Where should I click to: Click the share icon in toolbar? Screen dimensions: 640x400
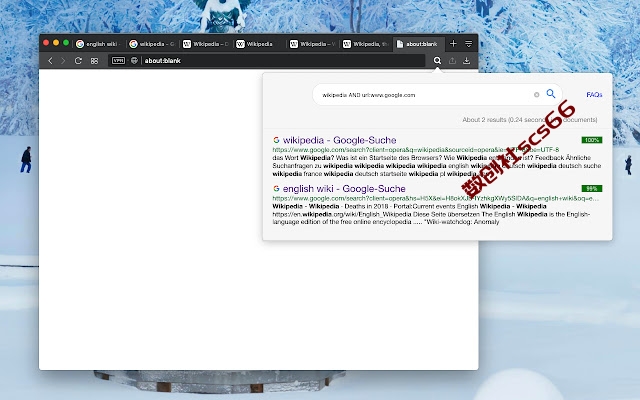click(x=452, y=60)
